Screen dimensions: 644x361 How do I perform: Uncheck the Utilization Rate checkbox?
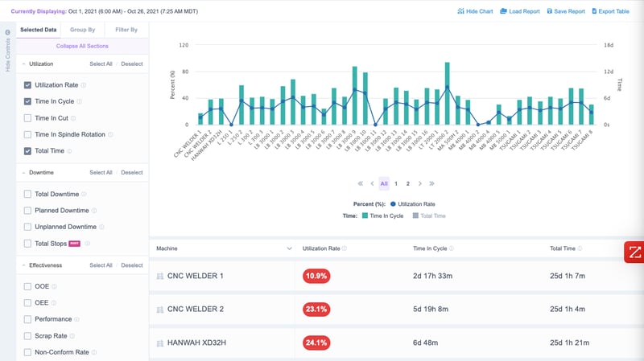point(27,85)
